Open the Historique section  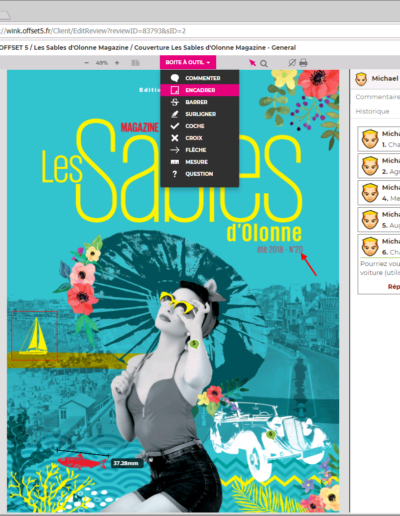coord(372,111)
